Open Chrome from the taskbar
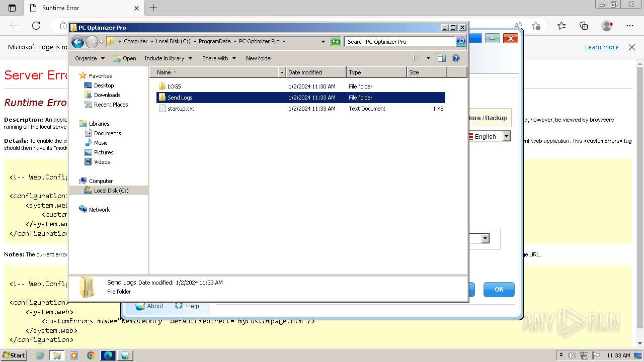 click(91, 355)
